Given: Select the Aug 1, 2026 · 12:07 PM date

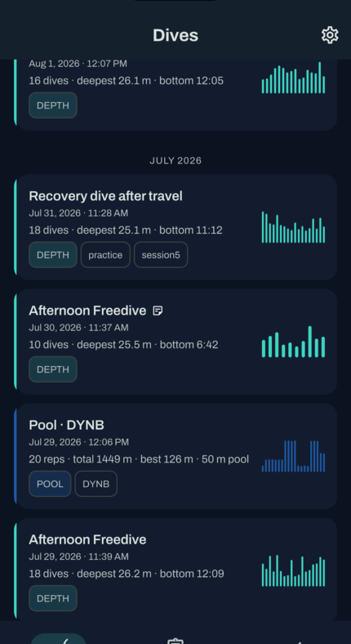Looking at the screenshot, I should pyautogui.click(x=78, y=64).
